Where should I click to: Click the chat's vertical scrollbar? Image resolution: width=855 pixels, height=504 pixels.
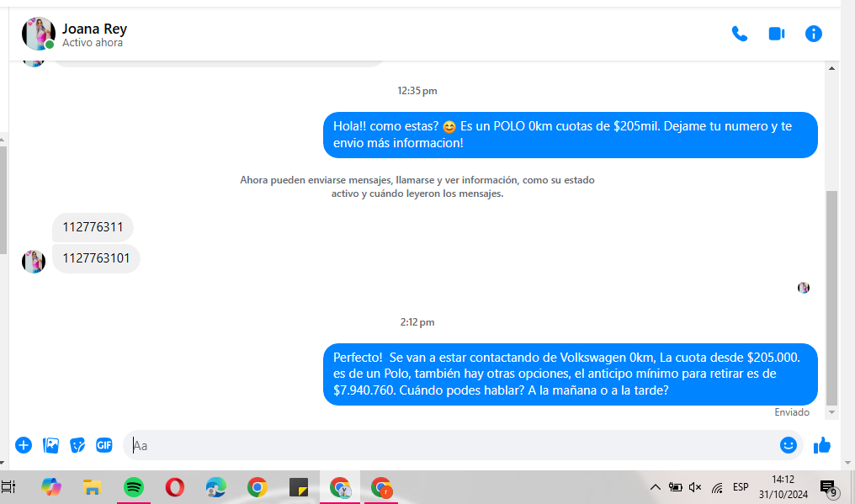[831, 294]
